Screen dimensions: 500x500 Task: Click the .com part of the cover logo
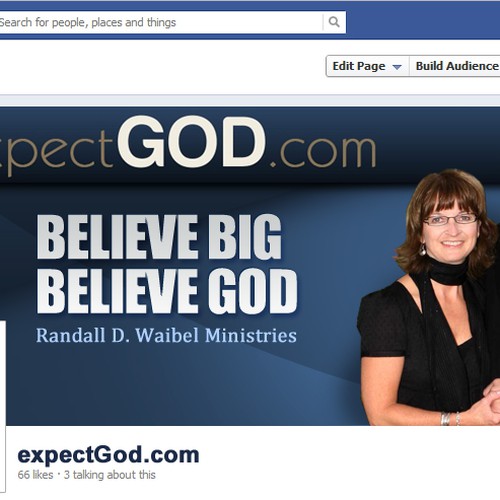[323, 151]
